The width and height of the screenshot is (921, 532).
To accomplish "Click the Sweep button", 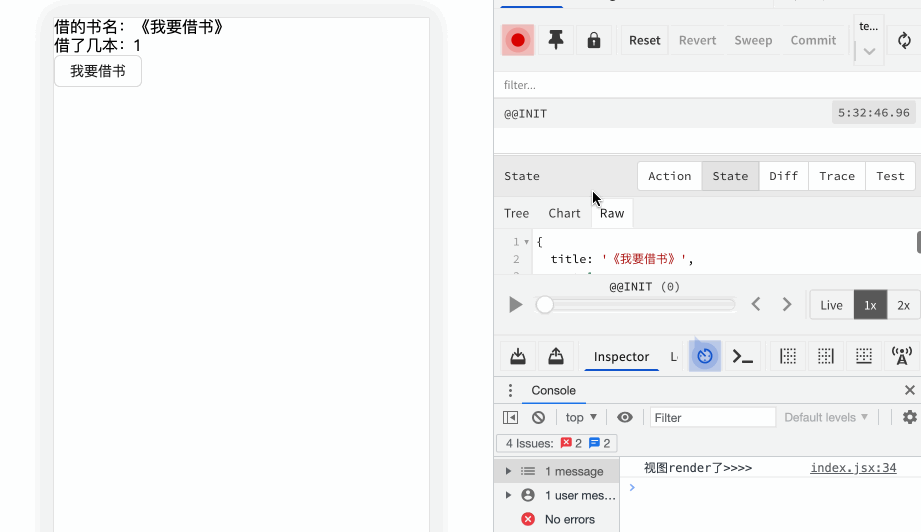I will (753, 41).
